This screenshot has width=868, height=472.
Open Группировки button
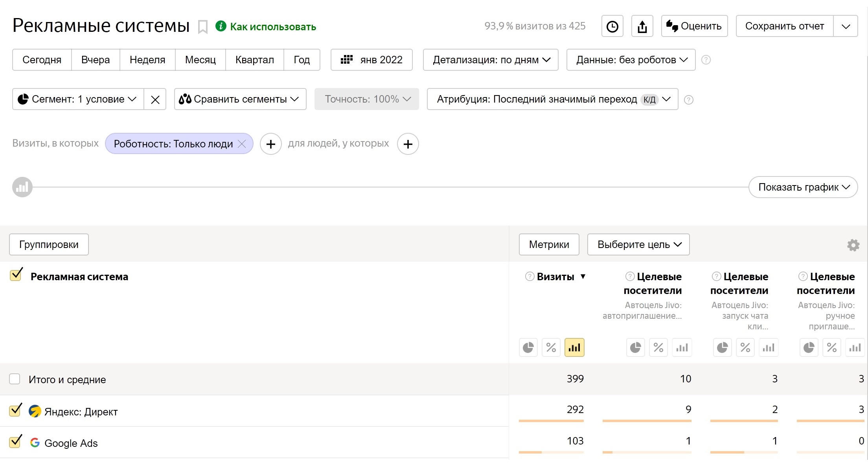click(x=49, y=244)
